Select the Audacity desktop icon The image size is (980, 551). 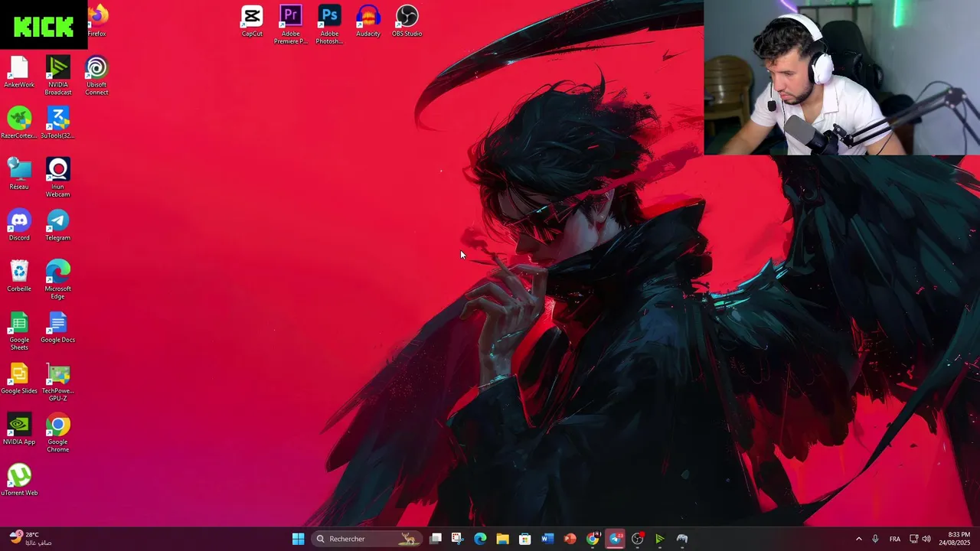point(368,21)
